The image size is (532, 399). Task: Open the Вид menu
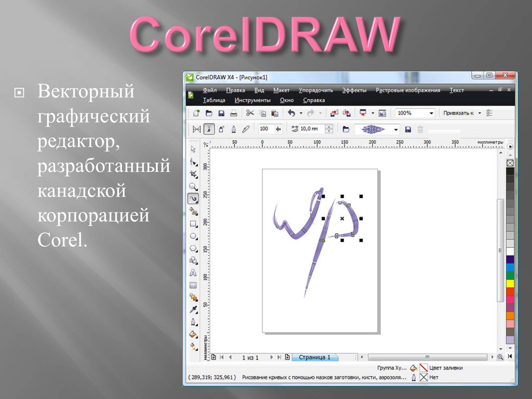click(x=259, y=90)
